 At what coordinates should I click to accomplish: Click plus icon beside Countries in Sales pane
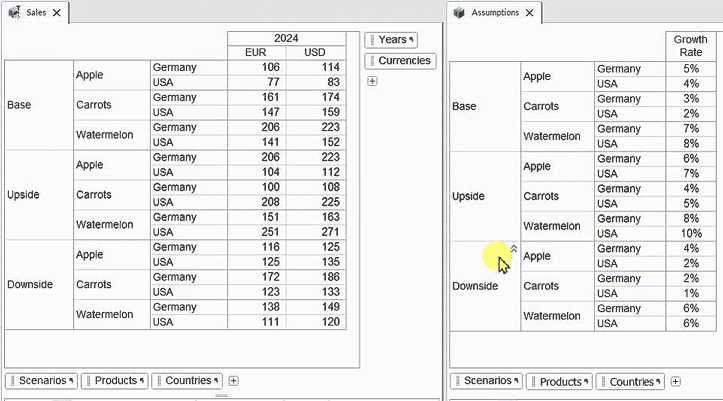point(233,381)
